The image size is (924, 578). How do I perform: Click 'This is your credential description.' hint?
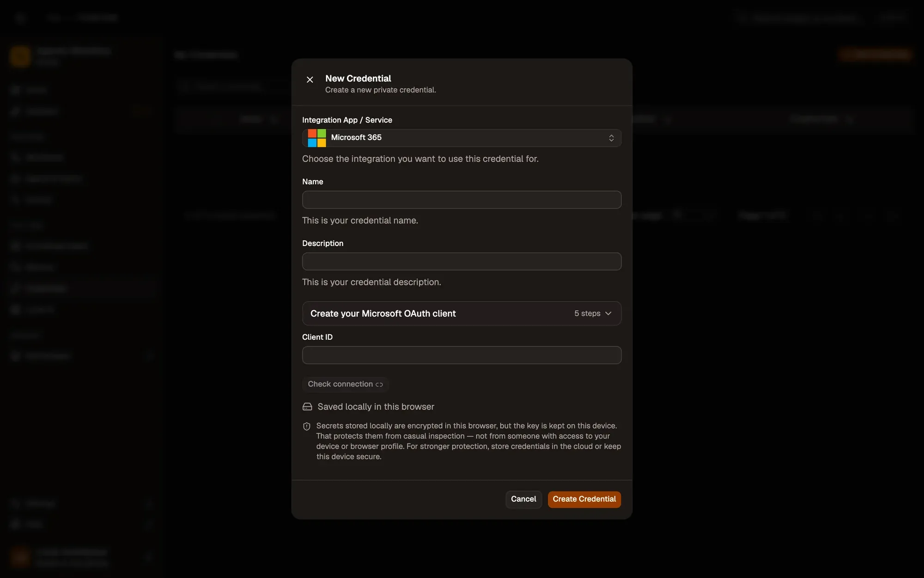click(x=371, y=282)
